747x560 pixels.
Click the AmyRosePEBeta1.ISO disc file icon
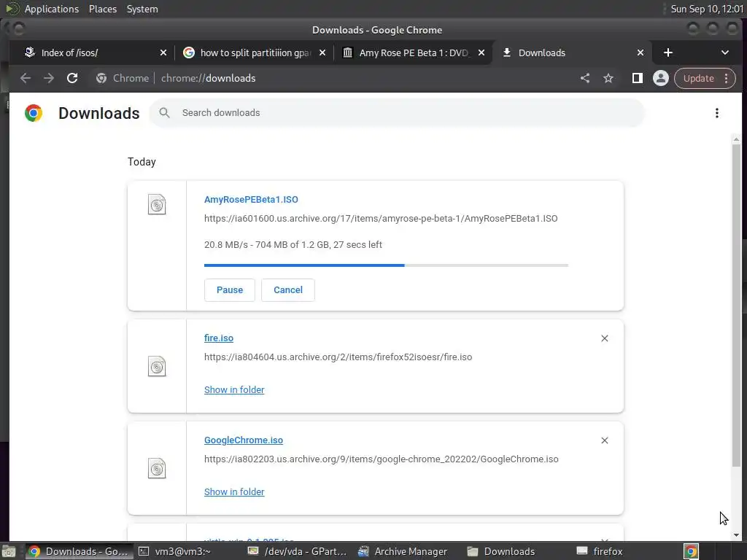coord(157,205)
